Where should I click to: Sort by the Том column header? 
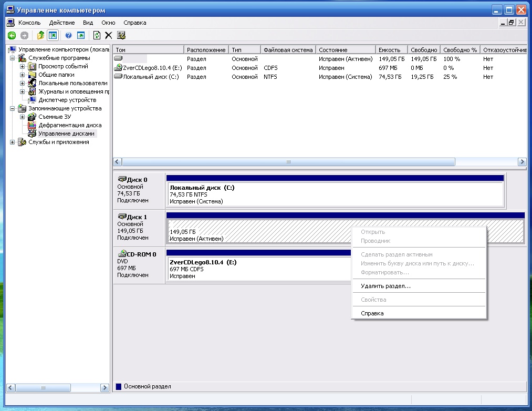[148, 50]
